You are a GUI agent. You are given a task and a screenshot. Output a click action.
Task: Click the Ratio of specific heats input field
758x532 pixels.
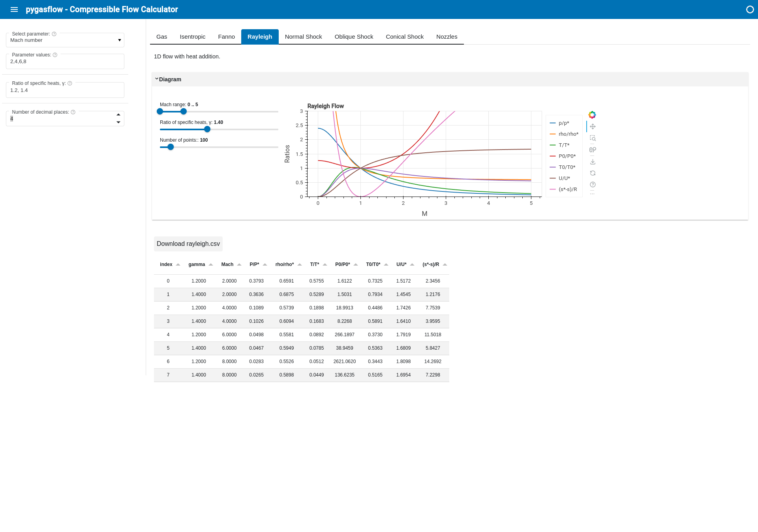[65, 90]
